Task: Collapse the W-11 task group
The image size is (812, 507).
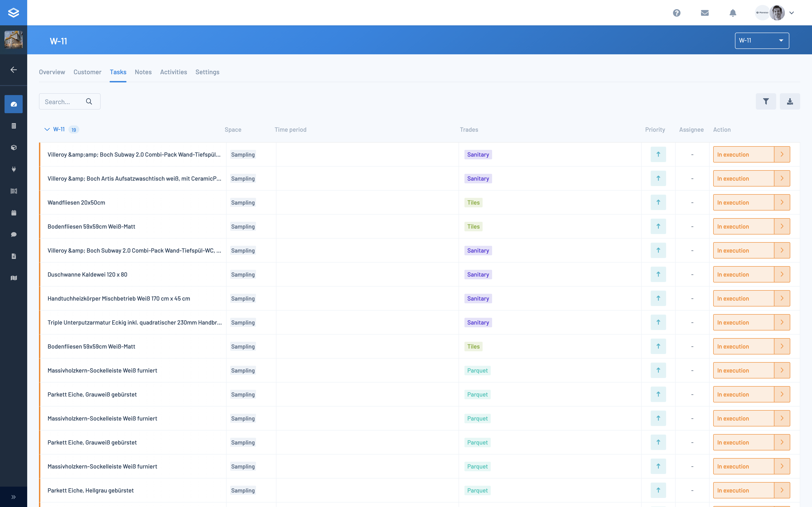Action: [47, 129]
